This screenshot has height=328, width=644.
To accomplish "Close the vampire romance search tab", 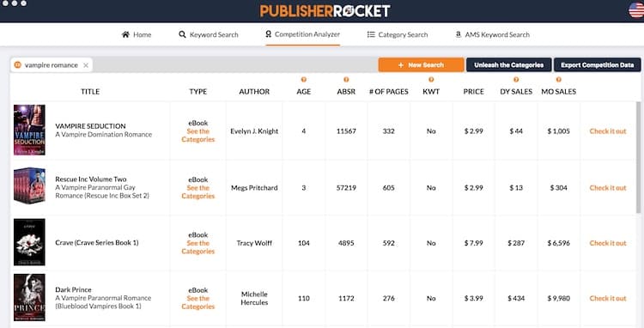I will coord(86,65).
